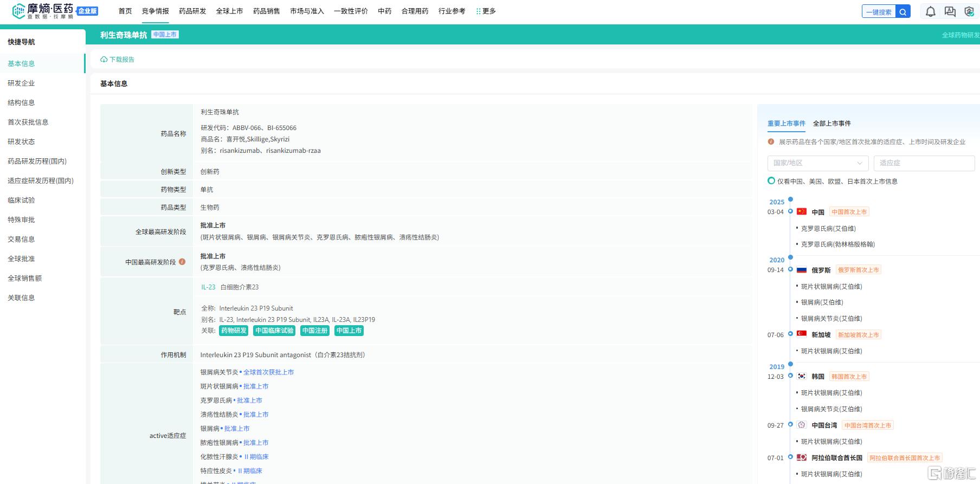Go to 研发企业 in quick navigation

[x=21, y=83]
